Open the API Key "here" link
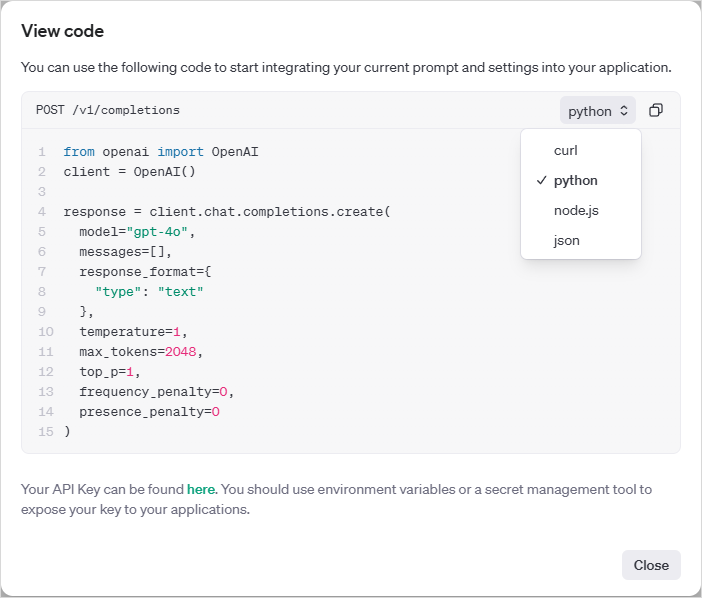The image size is (702, 598). pyautogui.click(x=201, y=490)
